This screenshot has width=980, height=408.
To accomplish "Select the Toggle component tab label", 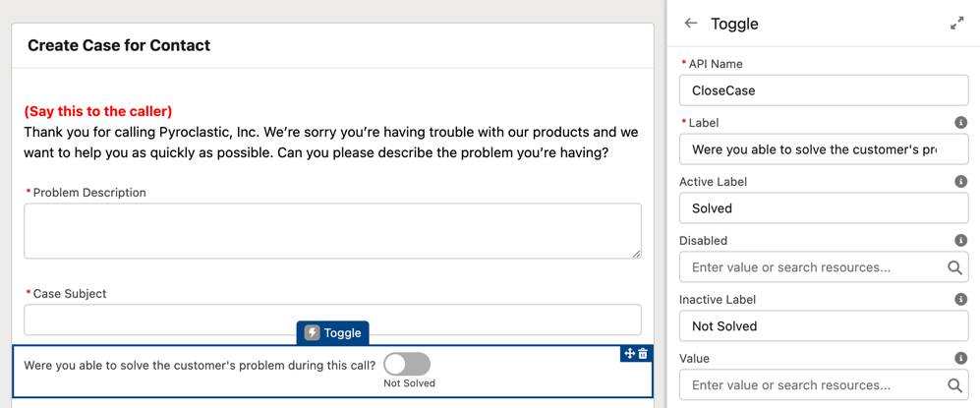I will click(x=332, y=333).
